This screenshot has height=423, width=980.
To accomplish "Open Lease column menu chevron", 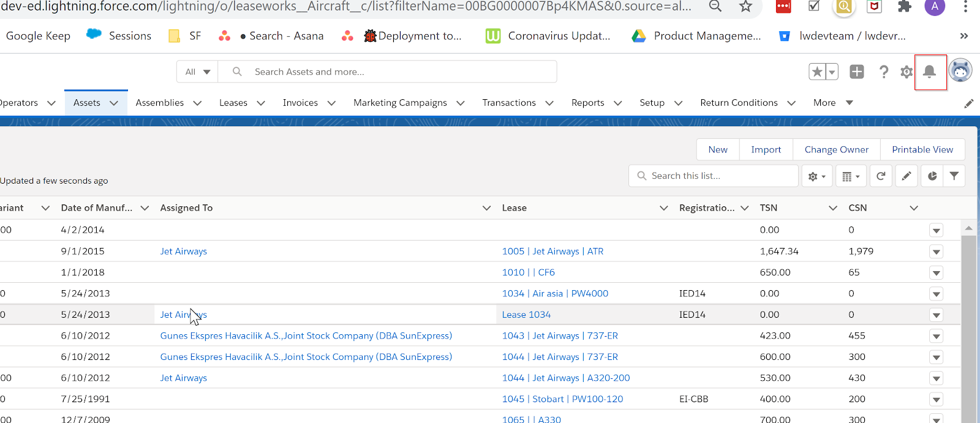I will (664, 208).
